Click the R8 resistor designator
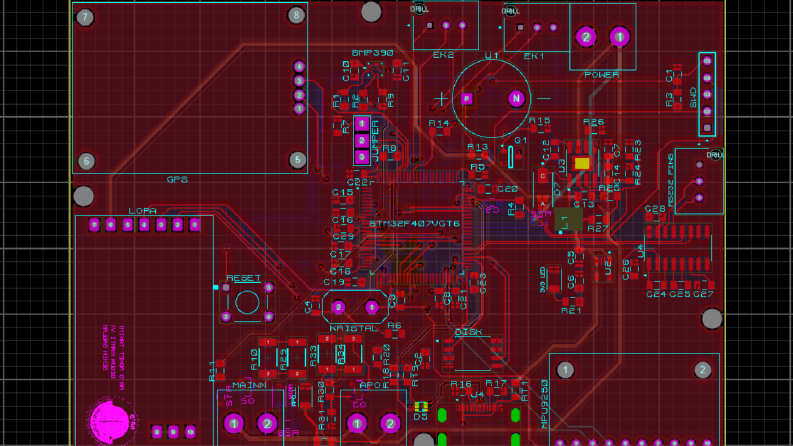 pos(389,148)
